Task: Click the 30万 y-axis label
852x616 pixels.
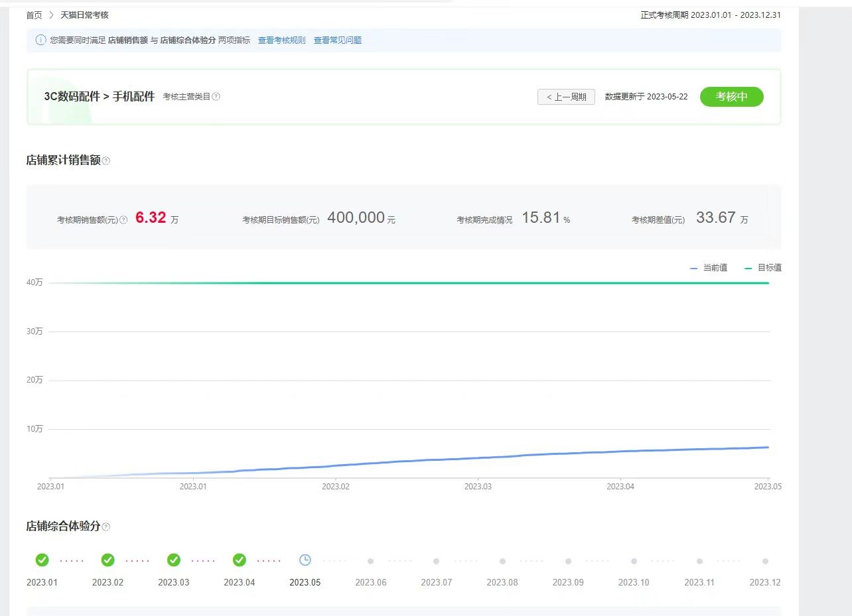Action: coord(35,332)
